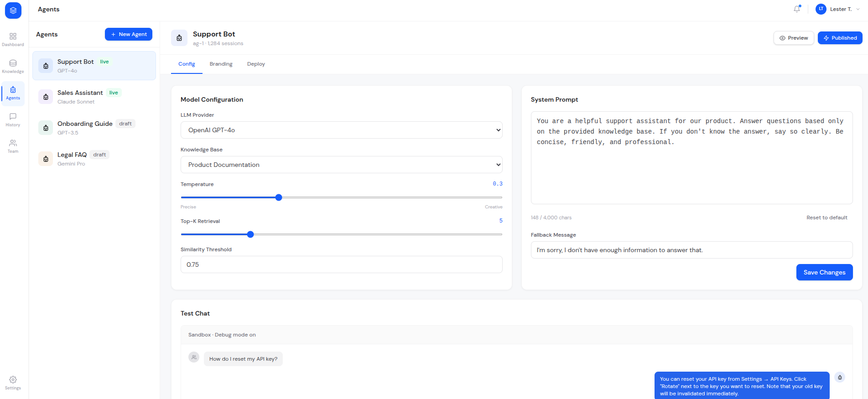
Task: Click the Top-K Retrieval slider handle
Action: (x=250, y=234)
